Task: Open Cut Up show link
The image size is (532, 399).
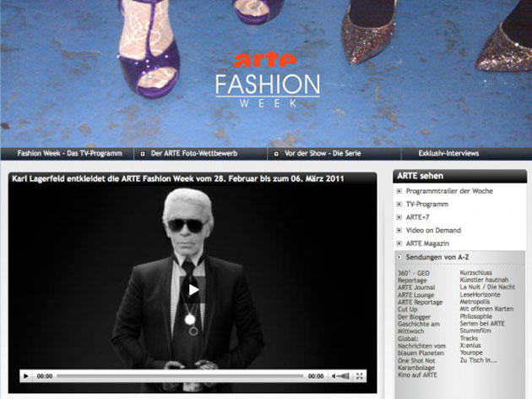Action: (408, 309)
